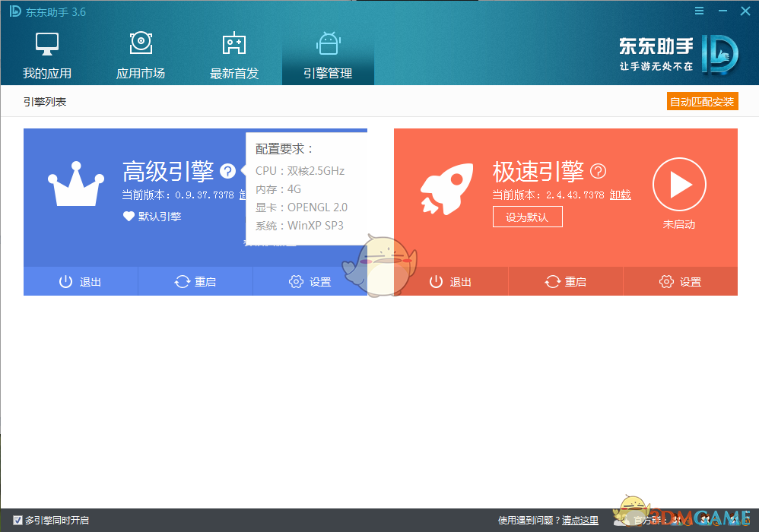Click the 系统：WinXP SP3 requirement line

pos(299,226)
